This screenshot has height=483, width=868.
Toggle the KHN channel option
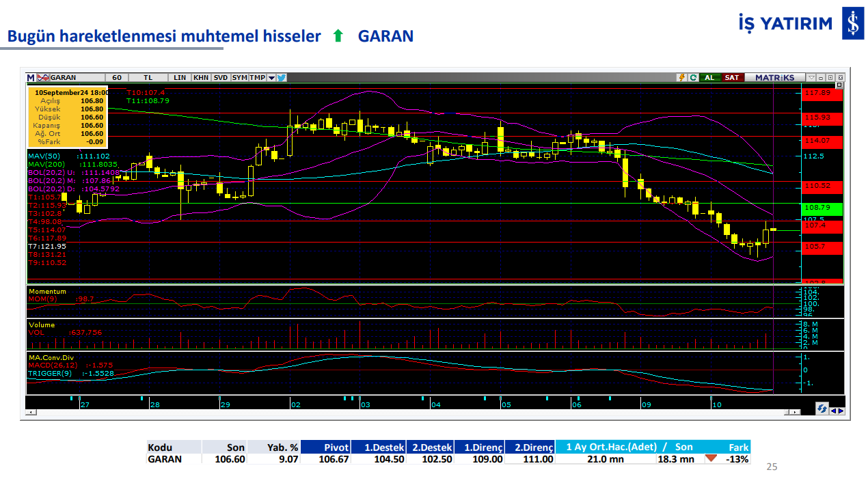click(x=201, y=78)
